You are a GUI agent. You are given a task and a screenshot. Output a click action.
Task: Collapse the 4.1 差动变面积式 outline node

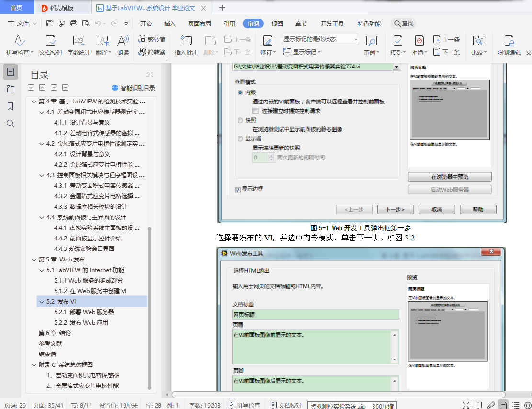42,112
